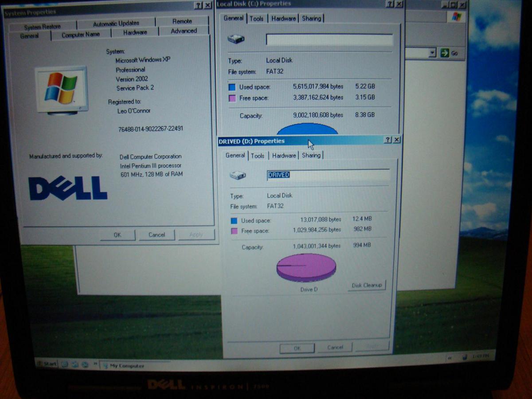Click blue Used space swatch in D: Properties

(234, 220)
